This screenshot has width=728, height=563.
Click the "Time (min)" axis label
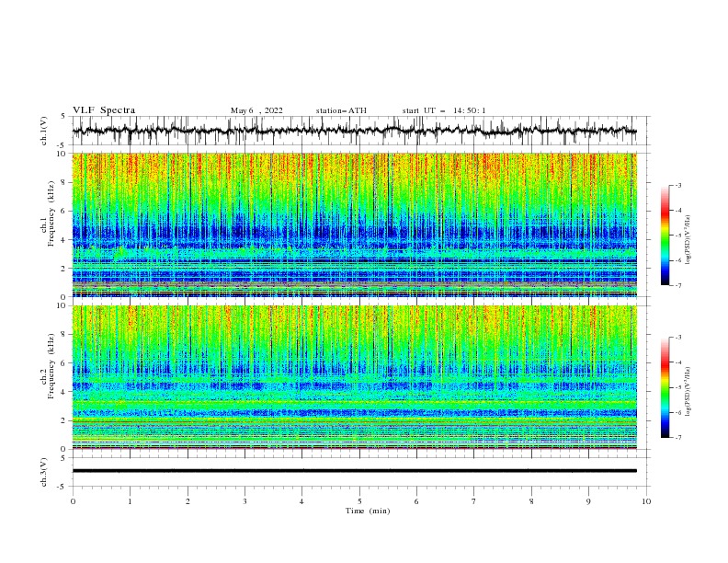point(368,511)
